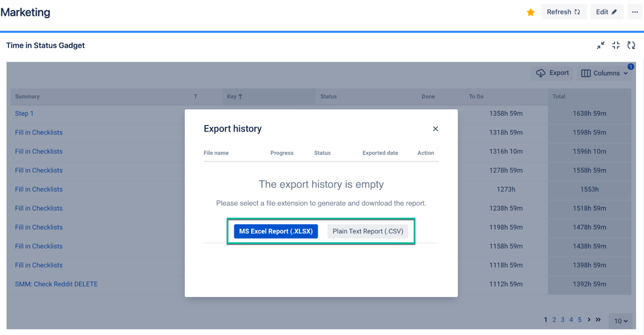
Task: Go to page 5 of results
Action: pyautogui.click(x=580, y=320)
